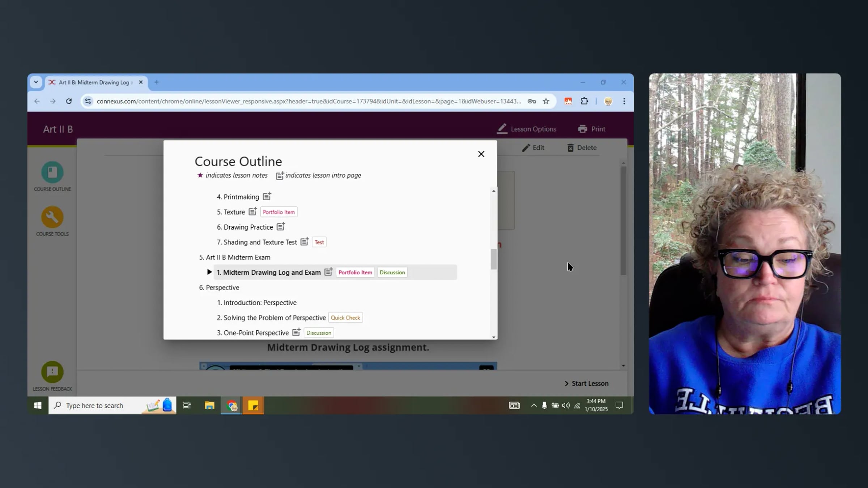Click the outline scrollbar down arrow

tap(494, 337)
